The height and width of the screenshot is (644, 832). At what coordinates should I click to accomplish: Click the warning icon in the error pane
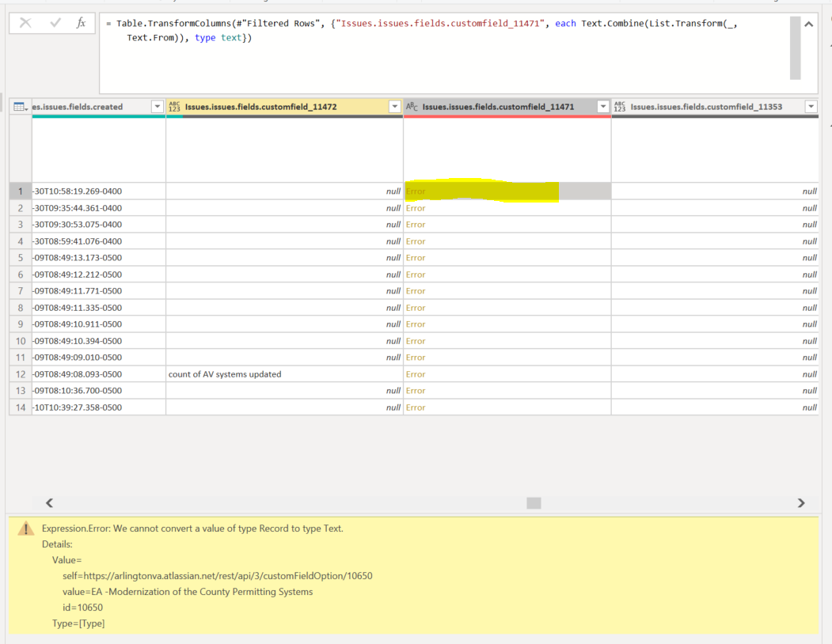click(x=26, y=528)
